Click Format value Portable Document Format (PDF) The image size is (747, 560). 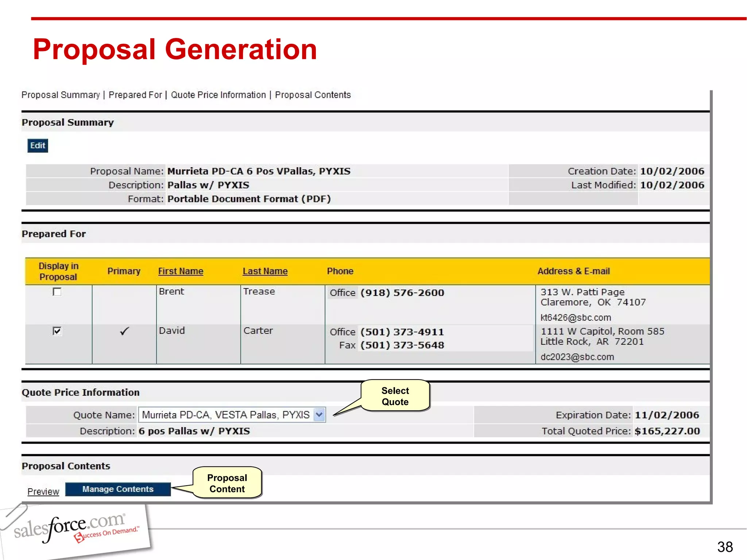(249, 199)
